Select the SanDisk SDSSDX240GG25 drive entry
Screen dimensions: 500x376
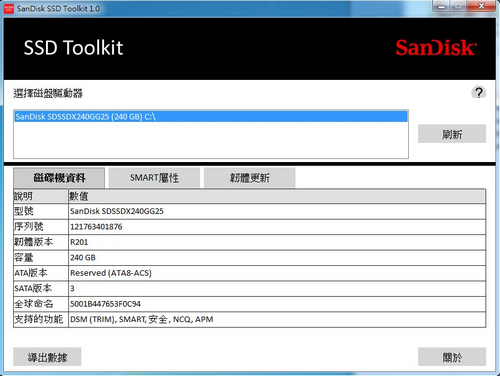(x=211, y=117)
